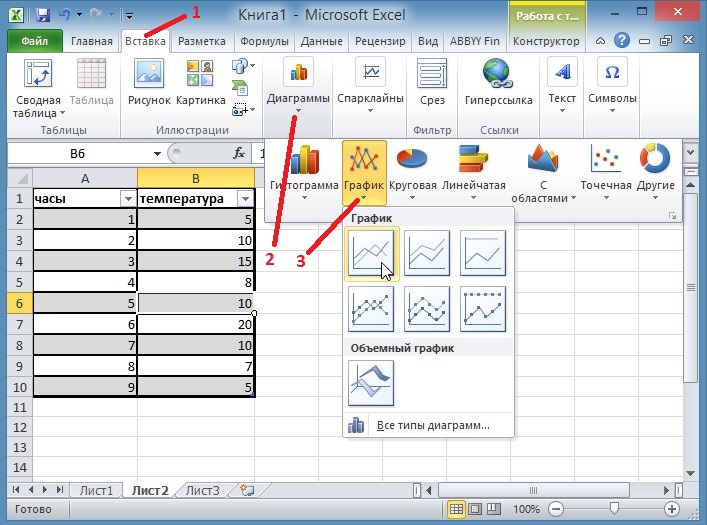This screenshot has width=707, height=525.
Task: Expand the formula bar
Action: click(690, 153)
